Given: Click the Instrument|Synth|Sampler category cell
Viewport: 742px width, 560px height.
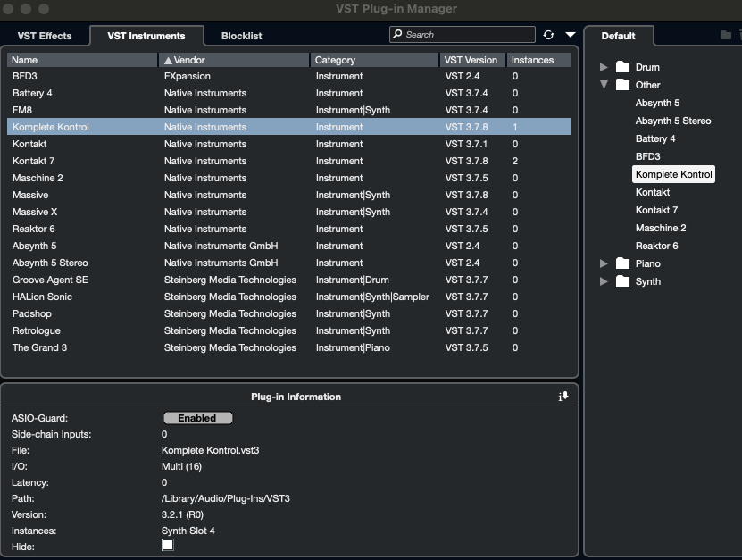Looking at the screenshot, I should pyautogui.click(x=372, y=297).
